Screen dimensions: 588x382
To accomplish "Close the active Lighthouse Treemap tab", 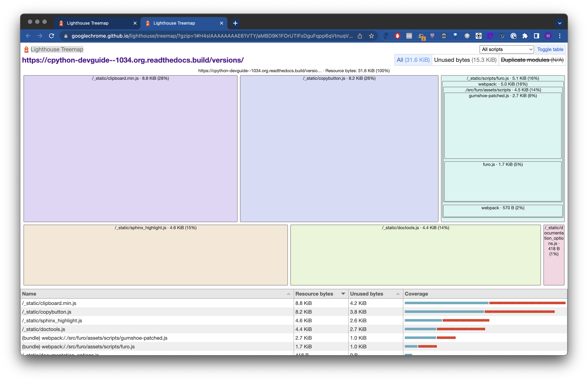I will [221, 23].
